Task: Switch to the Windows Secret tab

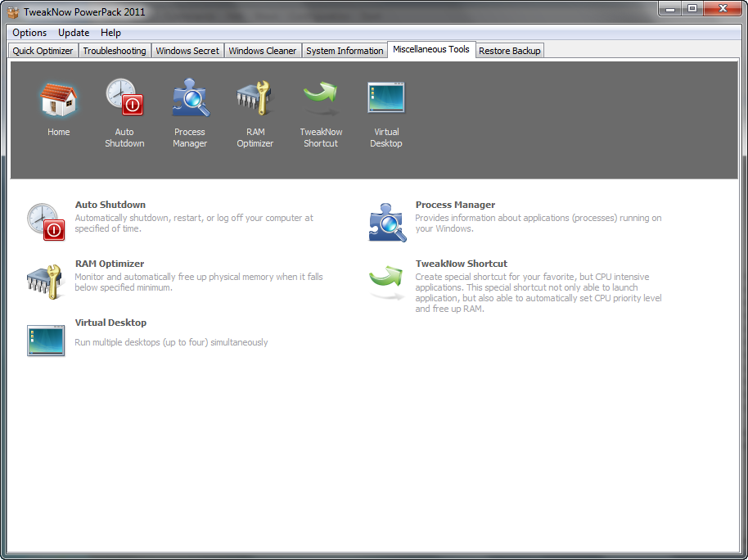Action: (x=187, y=51)
